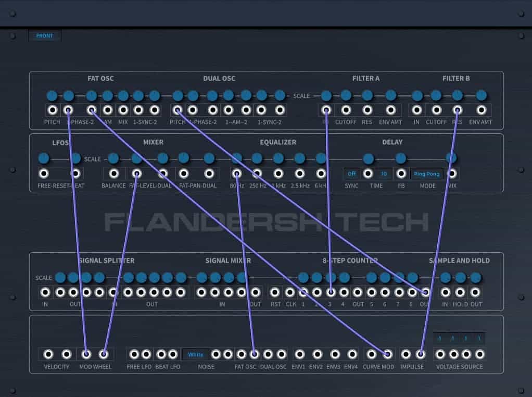Toggle the Delay SYNC Off button
The image size is (532, 397).
point(351,174)
